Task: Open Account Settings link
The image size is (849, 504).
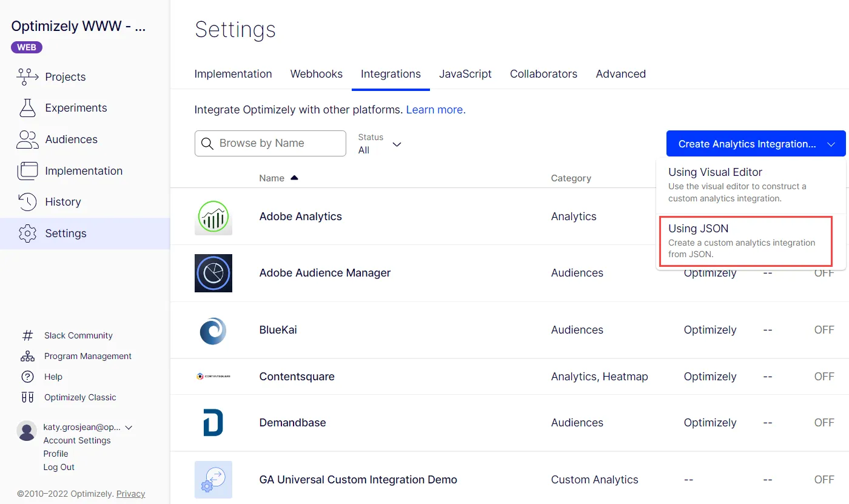Action: (77, 440)
